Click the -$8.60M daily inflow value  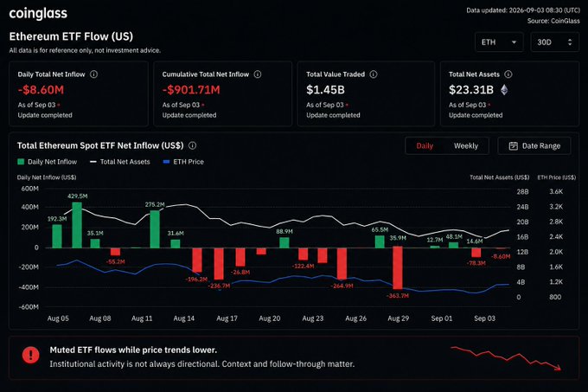41,90
